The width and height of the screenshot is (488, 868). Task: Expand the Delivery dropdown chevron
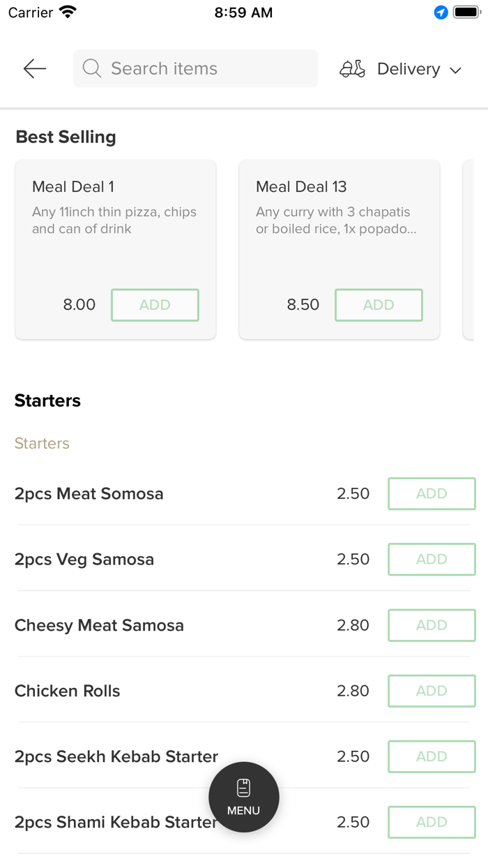point(456,70)
